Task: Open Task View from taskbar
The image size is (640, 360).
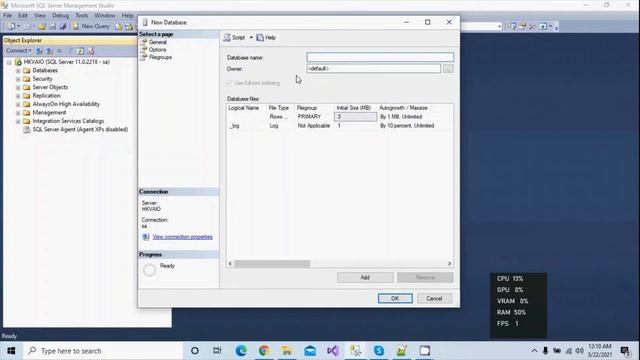Action: click(217, 351)
